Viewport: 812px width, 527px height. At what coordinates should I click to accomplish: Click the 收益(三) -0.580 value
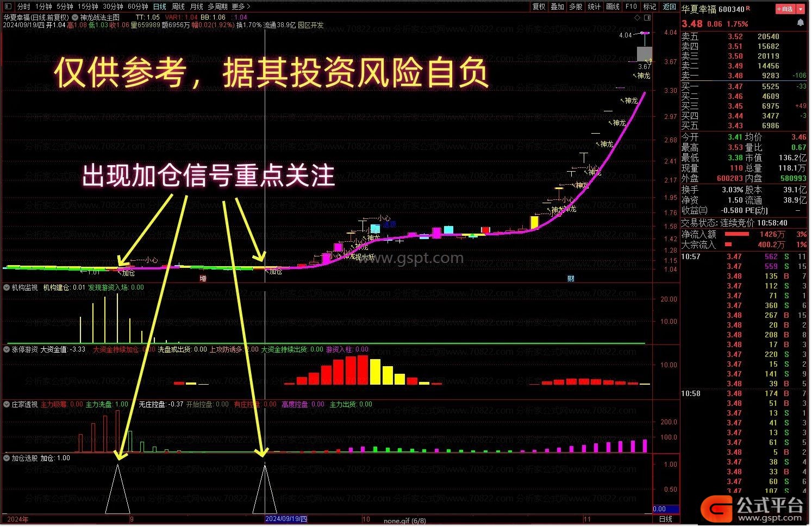pyautogui.click(x=731, y=210)
